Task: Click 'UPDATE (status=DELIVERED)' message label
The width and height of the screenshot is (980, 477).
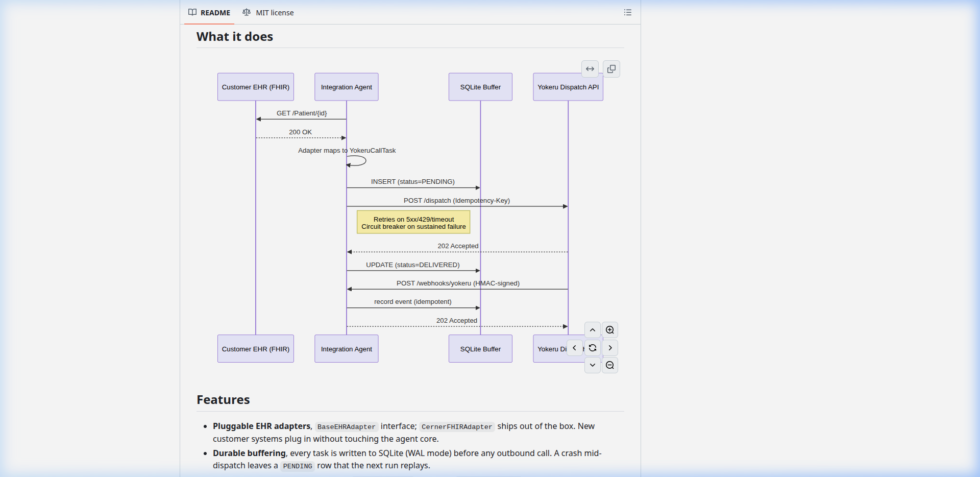Action: pos(413,265)
